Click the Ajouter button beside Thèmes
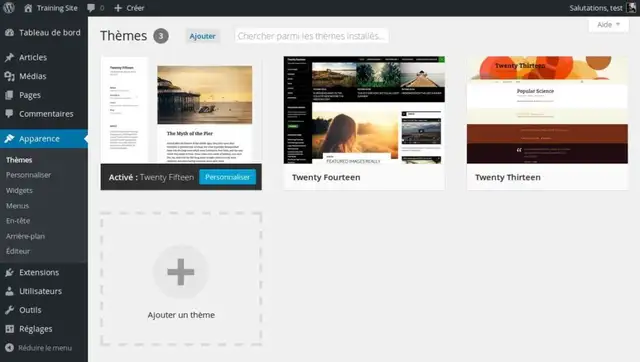 [x=202, y=36]
